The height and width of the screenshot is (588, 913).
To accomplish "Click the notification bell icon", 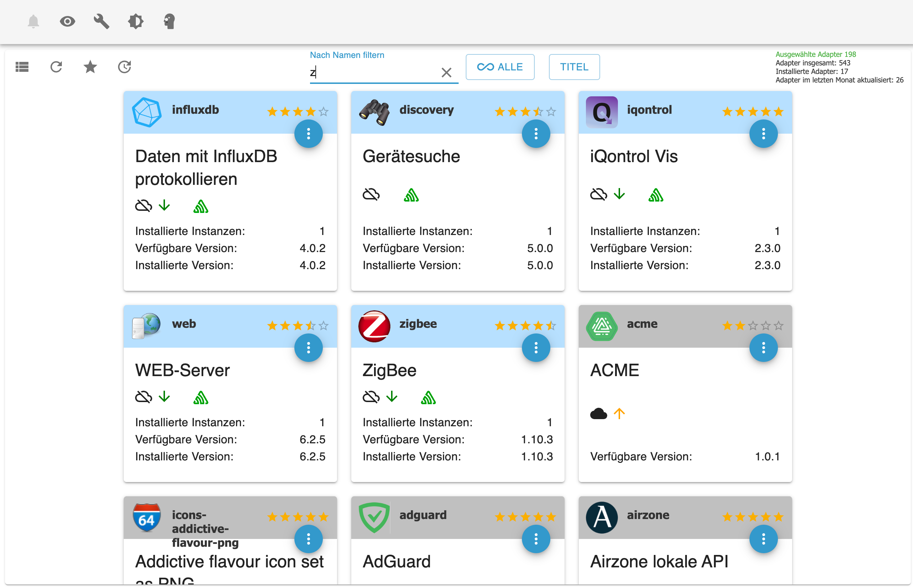I will coord(34,21).
